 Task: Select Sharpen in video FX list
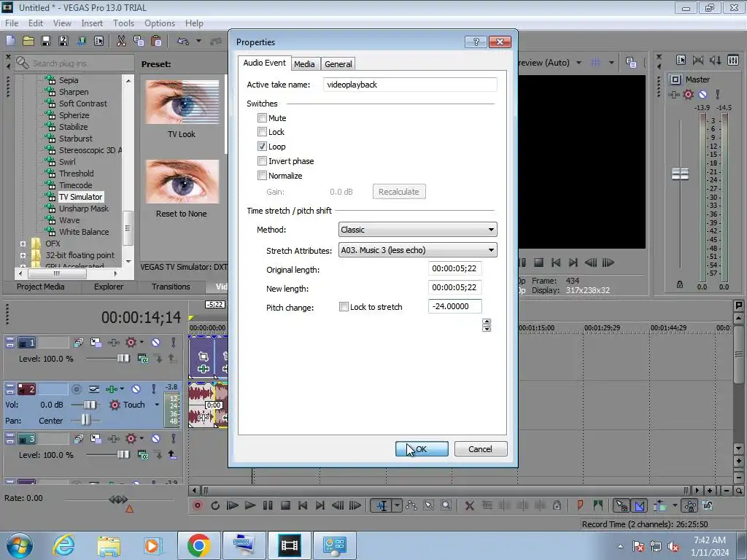(74, 92)
